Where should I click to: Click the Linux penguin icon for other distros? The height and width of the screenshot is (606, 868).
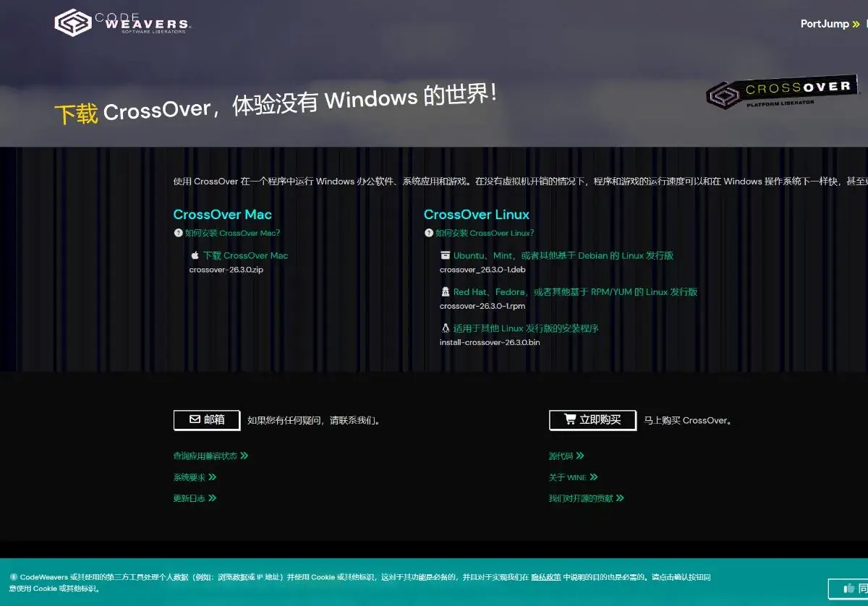tap(446, 328)
